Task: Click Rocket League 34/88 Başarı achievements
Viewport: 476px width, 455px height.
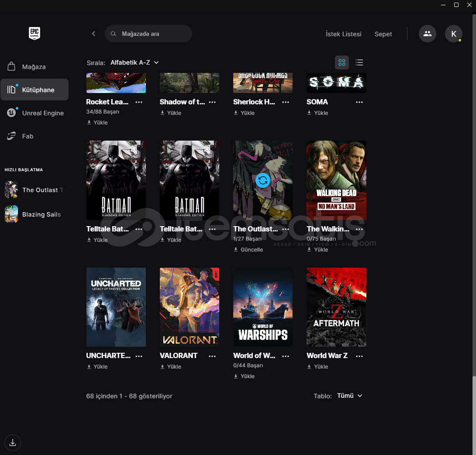Action: pos(103,112)
